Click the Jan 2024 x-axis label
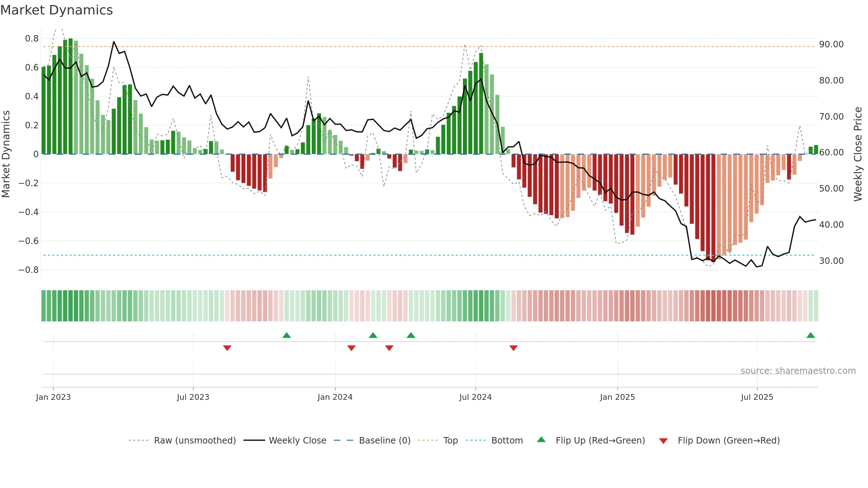The height and width of the screenshot is (488, 868). click(x=335, y=397)
